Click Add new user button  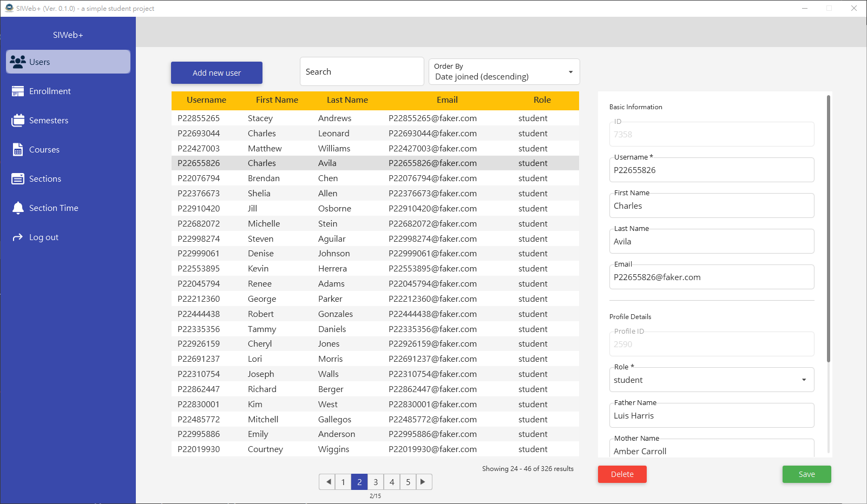[x=216, y=72]
